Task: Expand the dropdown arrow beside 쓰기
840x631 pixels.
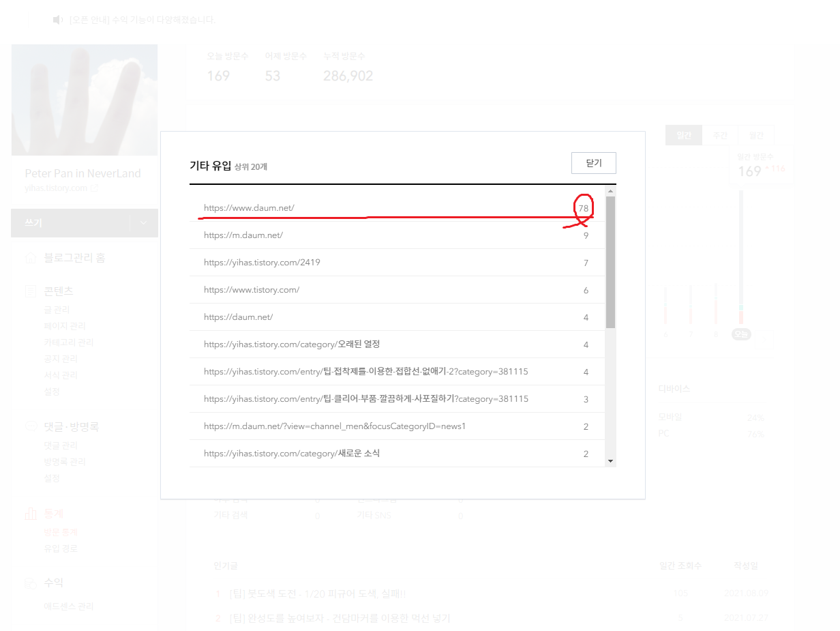Action: tap(143, 223)
